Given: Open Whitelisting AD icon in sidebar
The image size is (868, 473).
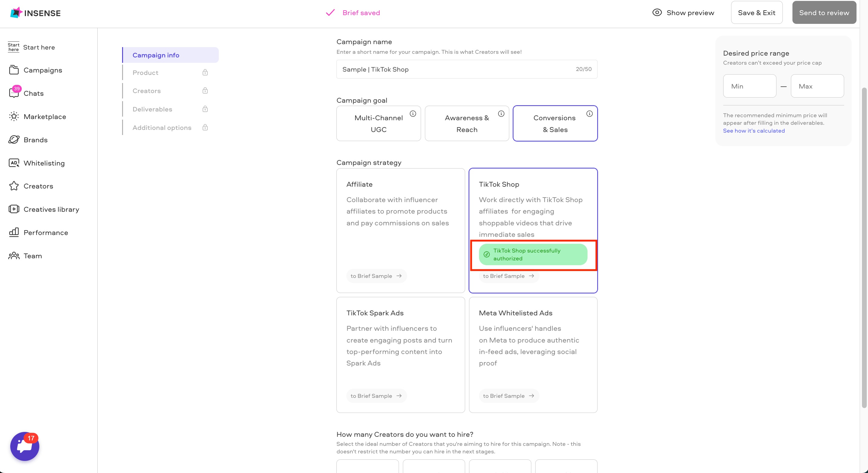Looking at the screenshot, I should 14,162.
